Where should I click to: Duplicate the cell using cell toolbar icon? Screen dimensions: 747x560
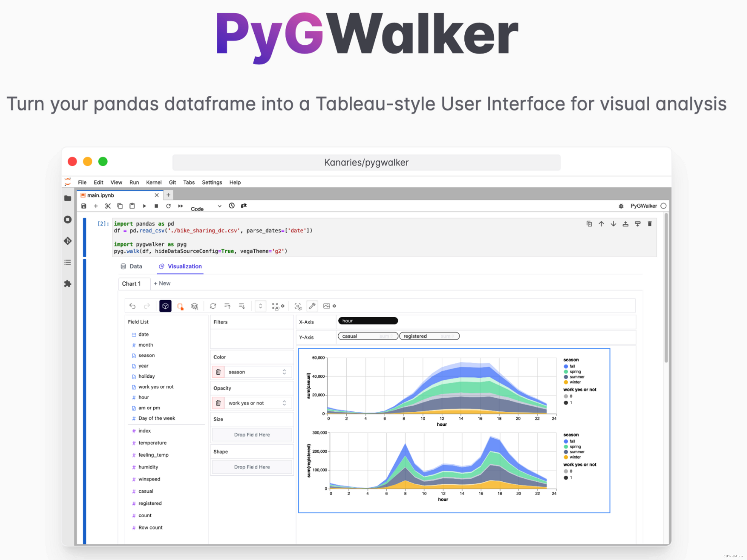[x=589, y=224]
